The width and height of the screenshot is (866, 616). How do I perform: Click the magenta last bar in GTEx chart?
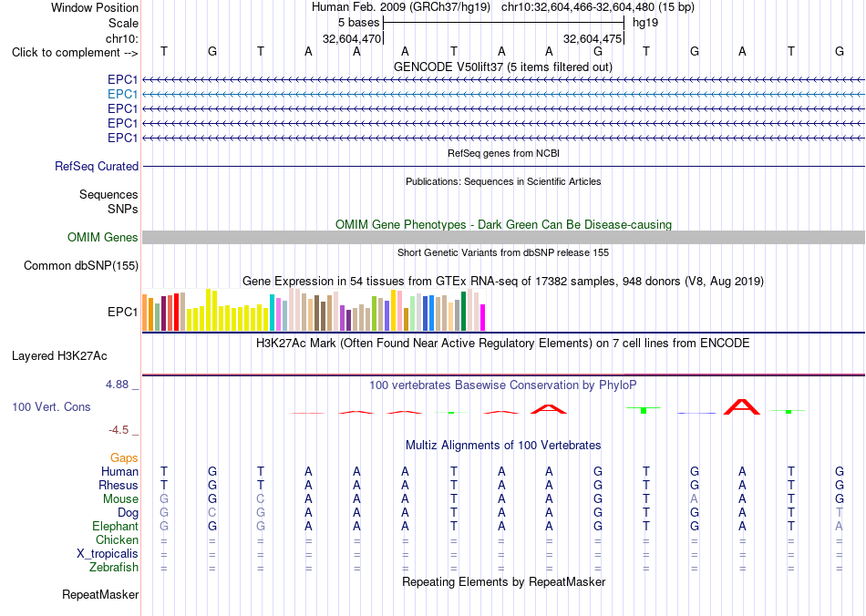[x=482, y=317]
